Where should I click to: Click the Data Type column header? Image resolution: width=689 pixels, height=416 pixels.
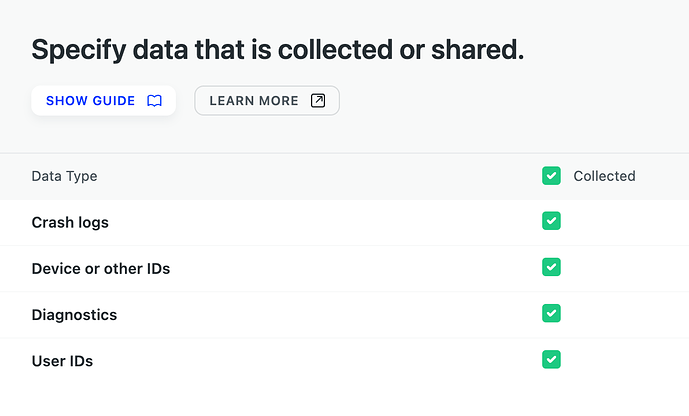(x=65, y=176)
